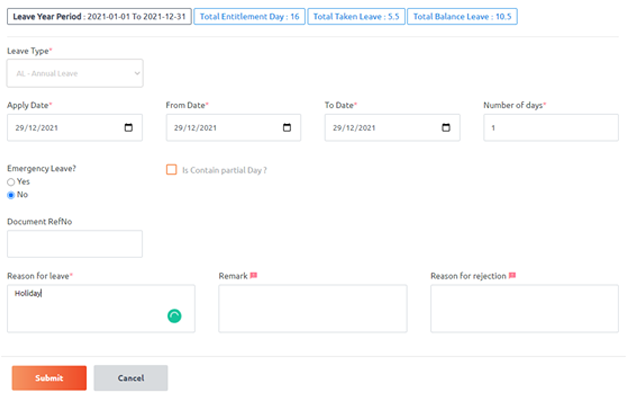Click the Reason for leave text area
This screenshot has height=401, width=626.
coord(90,308)
